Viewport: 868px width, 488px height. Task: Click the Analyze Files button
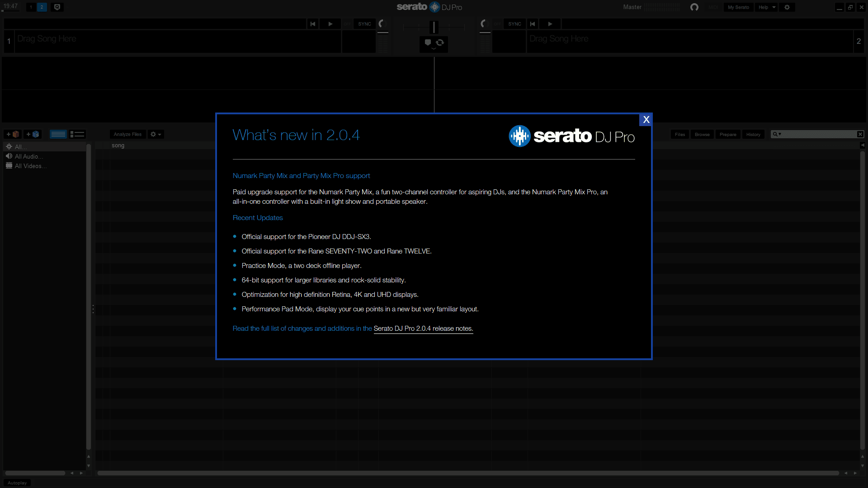127,134
